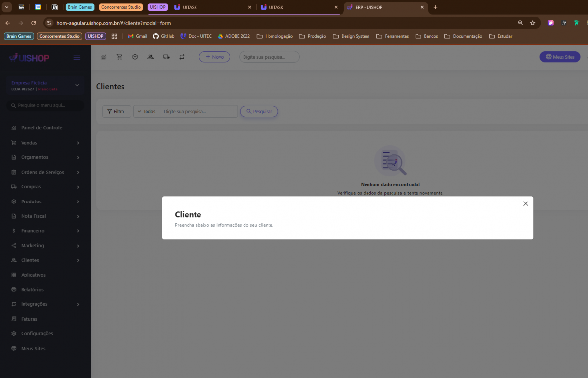The image size is (588, 378).
Task: Click the shopping cart toolbar icon
Action: coord(119,57)
